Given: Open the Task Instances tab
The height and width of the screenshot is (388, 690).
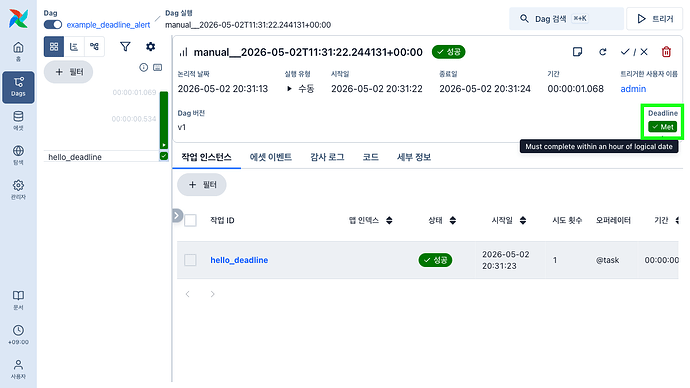Looking at the screenshot, I should [x=206, y=157].
